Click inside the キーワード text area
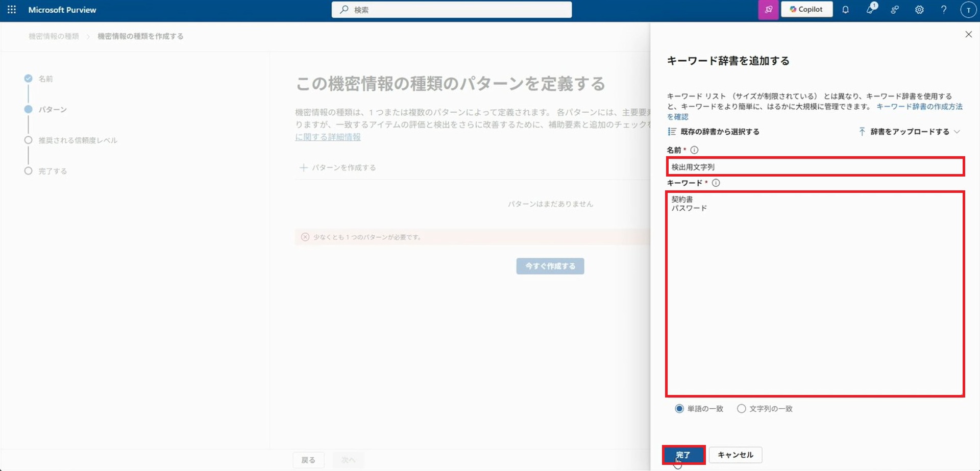Viewport: 980px width, 471px height. point(815,296)
